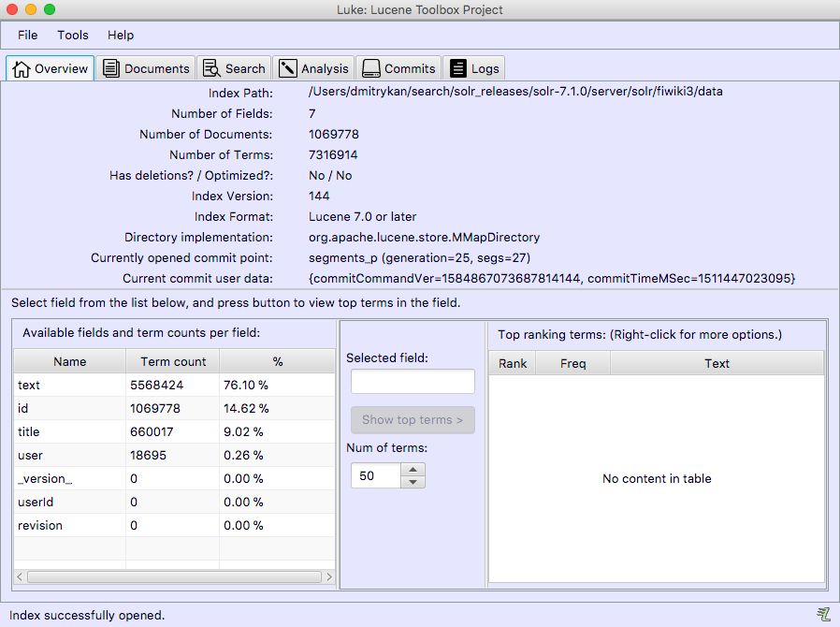Click the commitCommandVer user data value

(552, 279)
